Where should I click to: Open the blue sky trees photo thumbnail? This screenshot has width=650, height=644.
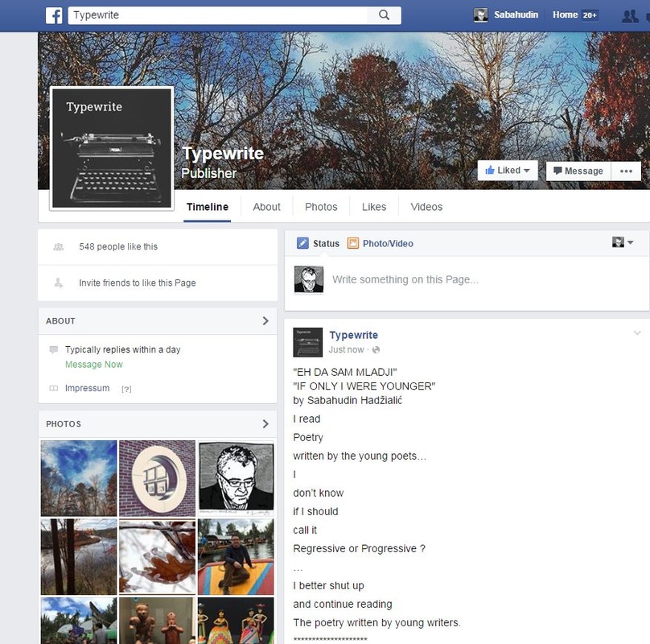(x=79, y=478)
